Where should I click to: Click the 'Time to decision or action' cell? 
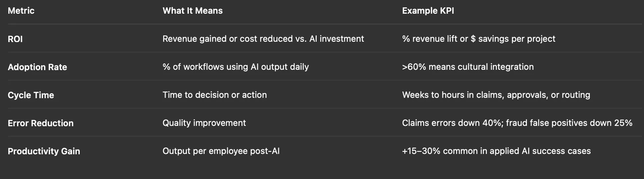(215, 95)
